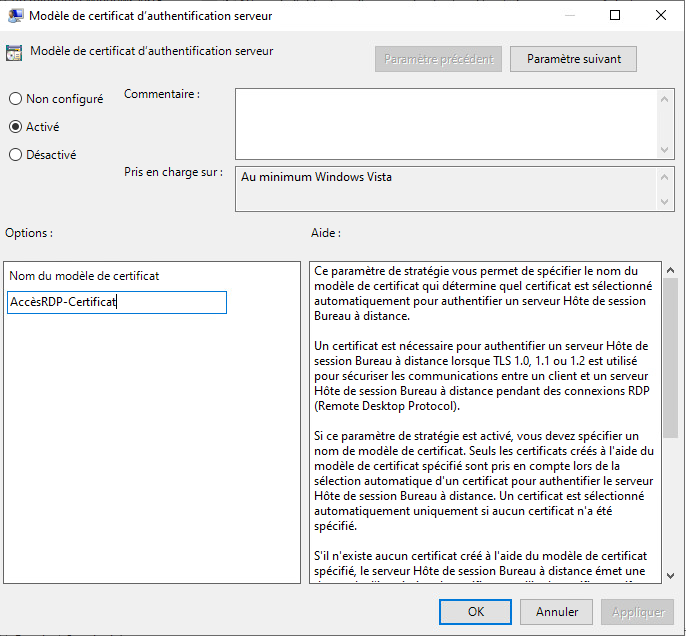Select the Non configuré radio button

(x=15, y=99)
